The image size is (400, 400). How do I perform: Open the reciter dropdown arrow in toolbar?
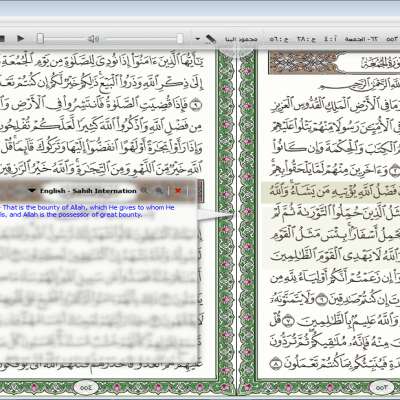[197, 39]
